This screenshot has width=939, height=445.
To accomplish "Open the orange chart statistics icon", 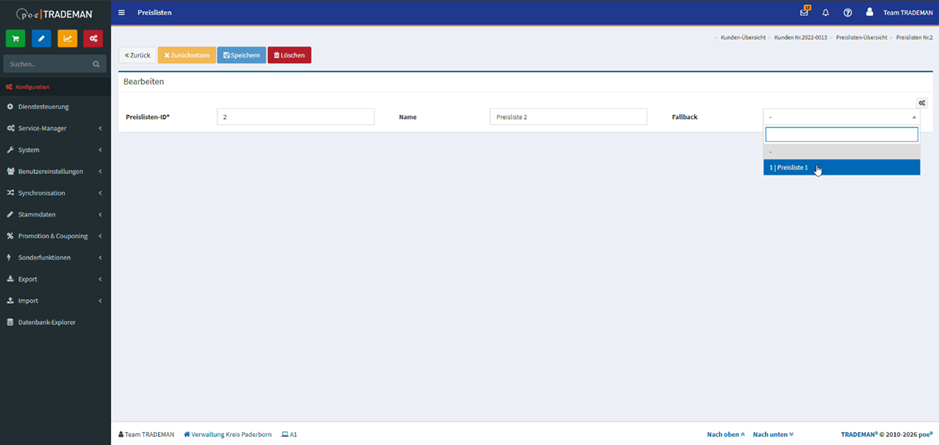I will pos(68,38).
